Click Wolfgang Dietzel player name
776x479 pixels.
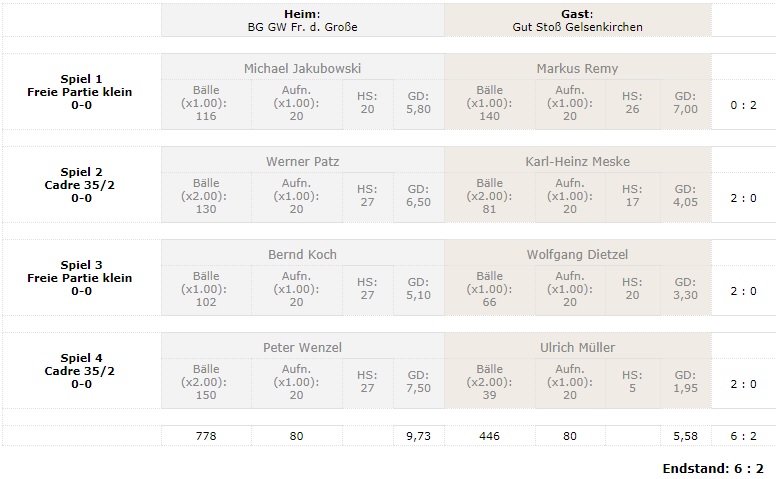click(577, 254)
